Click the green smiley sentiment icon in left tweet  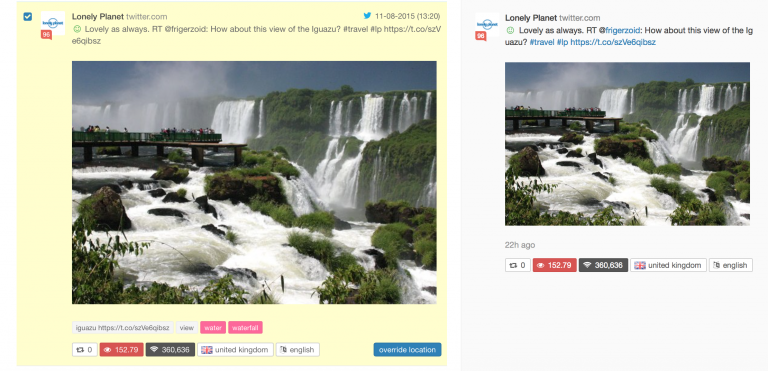click(x=77, y=29)
